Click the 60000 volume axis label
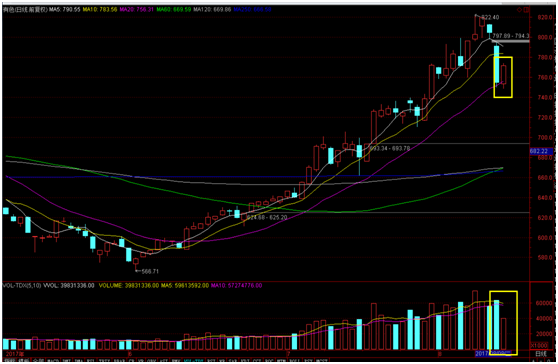Viewport: 558px width, 364px height. coord(544,303)
